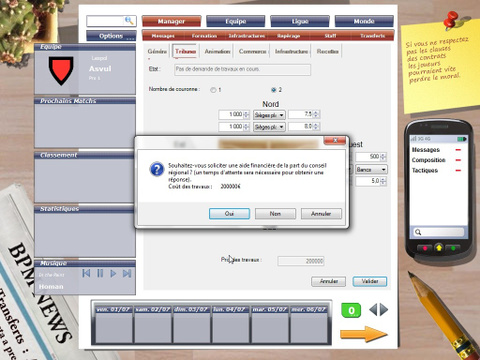
Task: Advance with the big orange arrow
Action: pos(364,334)
